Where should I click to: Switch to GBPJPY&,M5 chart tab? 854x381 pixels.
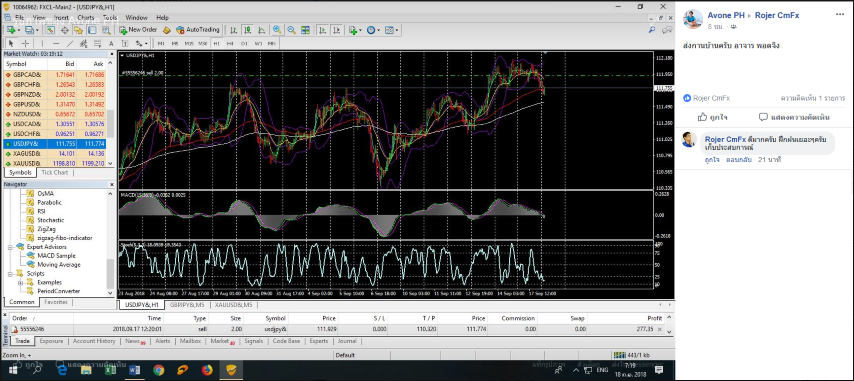[186, 305]
